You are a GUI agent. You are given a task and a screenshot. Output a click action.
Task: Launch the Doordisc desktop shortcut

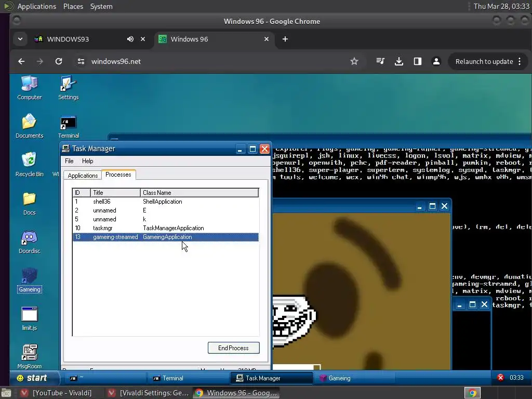(x=29, y=242)
